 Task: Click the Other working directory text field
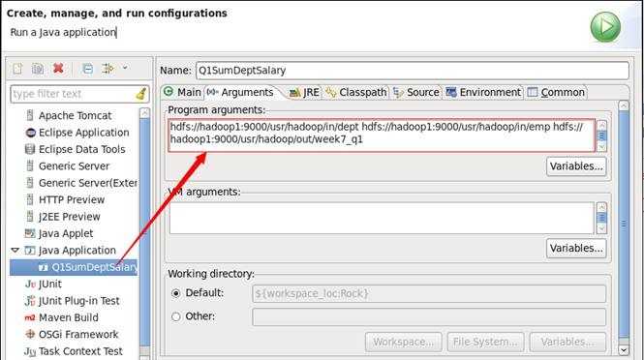coord(429,316)
